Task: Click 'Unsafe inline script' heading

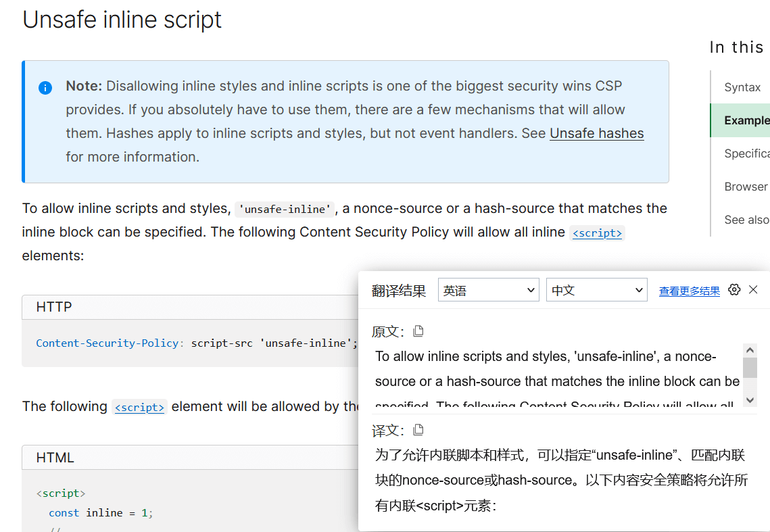Action: [122, 20]
